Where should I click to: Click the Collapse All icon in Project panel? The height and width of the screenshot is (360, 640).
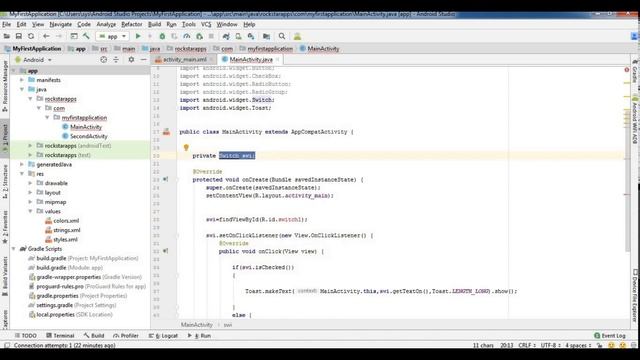point(116,60)
